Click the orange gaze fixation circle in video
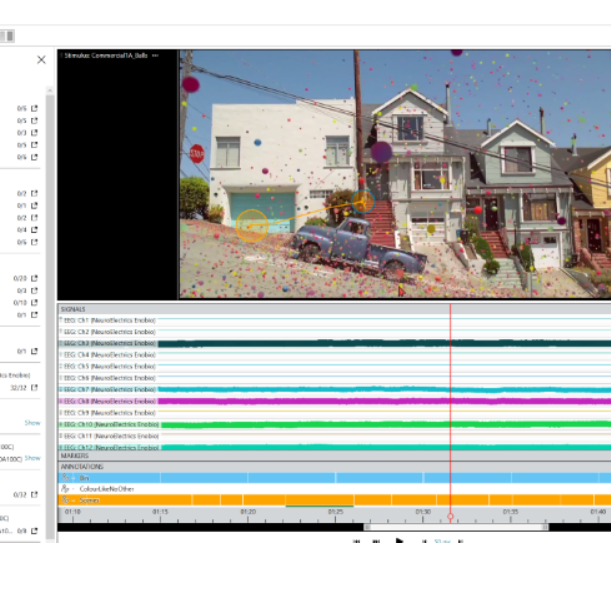Image resolution: width=611 pixels, height=611 pixels. coord(252,225)
